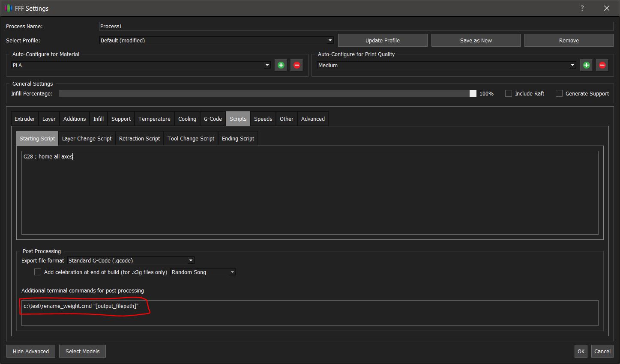Click the Update Profile button

[x=383, y=40]
